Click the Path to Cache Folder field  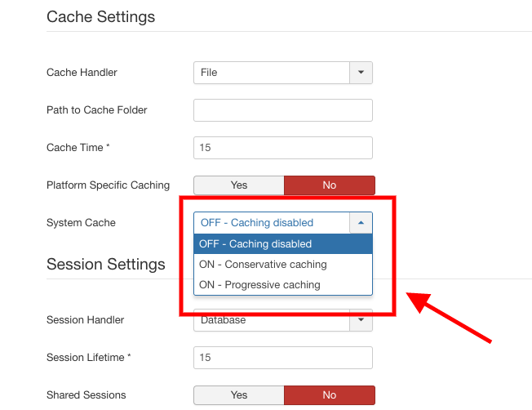point(282,110)
